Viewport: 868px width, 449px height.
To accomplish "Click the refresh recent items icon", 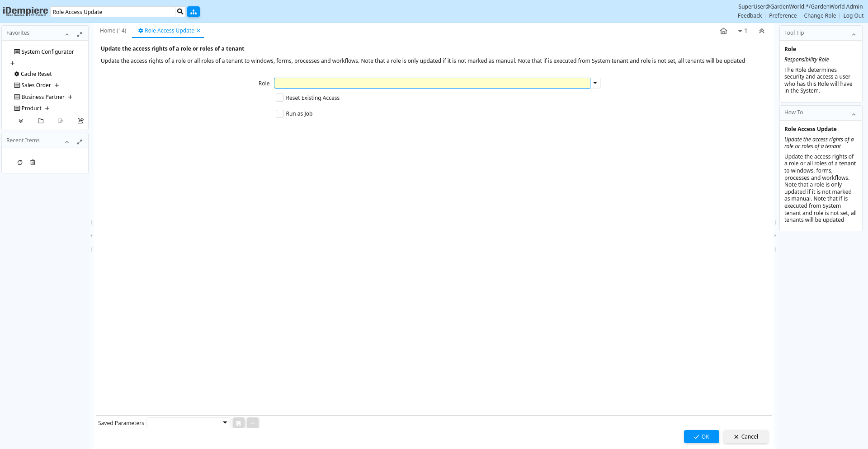I will (20, 163).
